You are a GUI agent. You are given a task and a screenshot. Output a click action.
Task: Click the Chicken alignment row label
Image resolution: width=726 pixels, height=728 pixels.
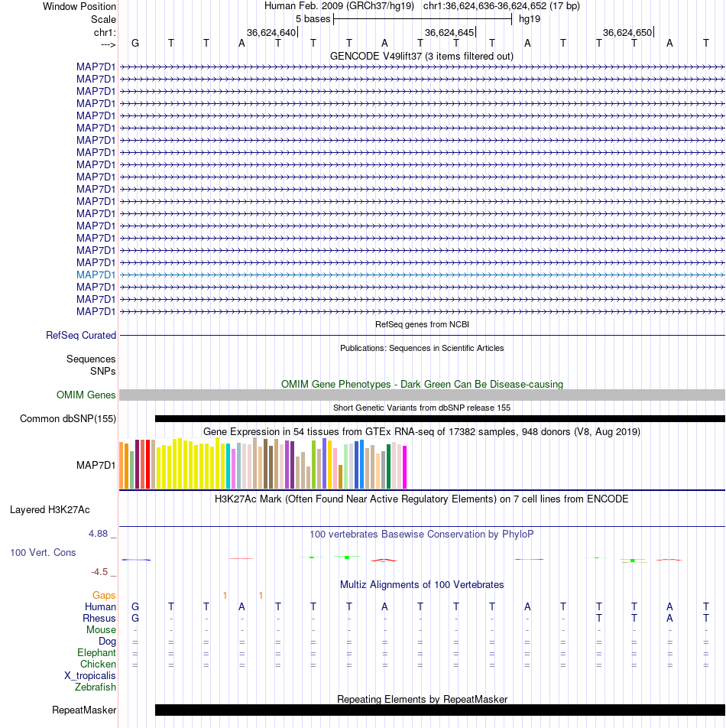[x=98, y=665]
